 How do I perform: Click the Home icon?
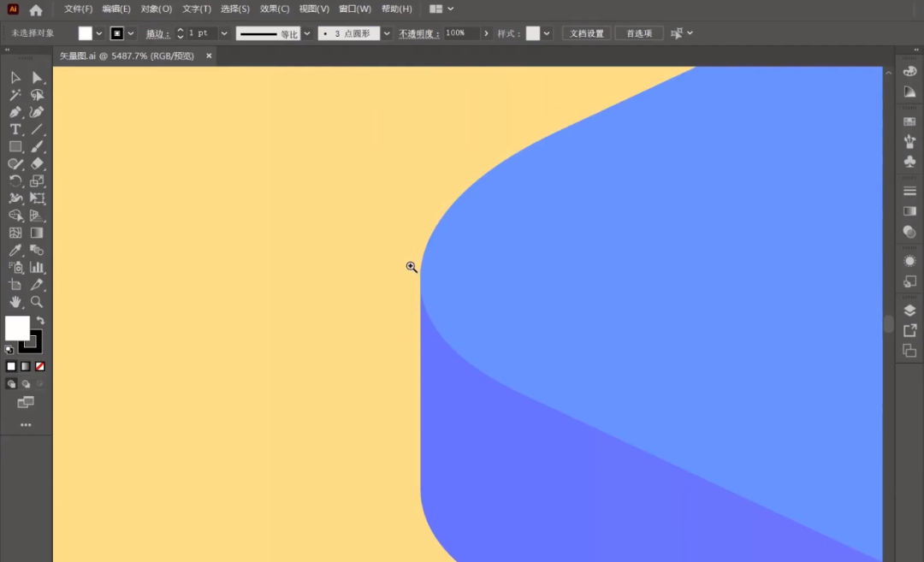click(x=36, y=10)
